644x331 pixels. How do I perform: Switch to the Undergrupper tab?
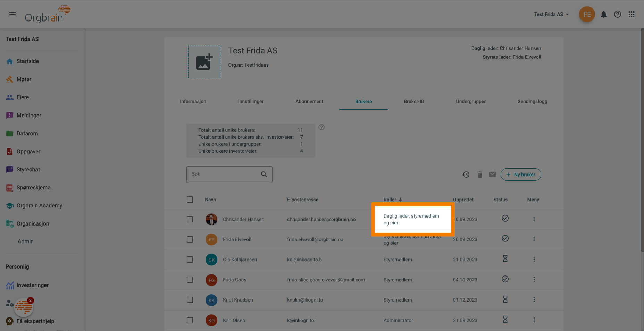pos(471,101)
